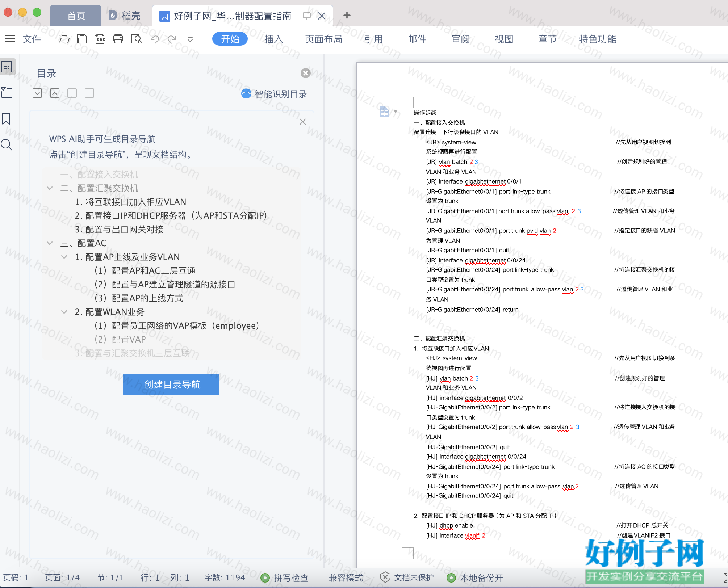Image resolution: width=728 pixels, height=588 pixels.
Task: Click the promote heading plus icon
Action: click(x=72, y=93)
